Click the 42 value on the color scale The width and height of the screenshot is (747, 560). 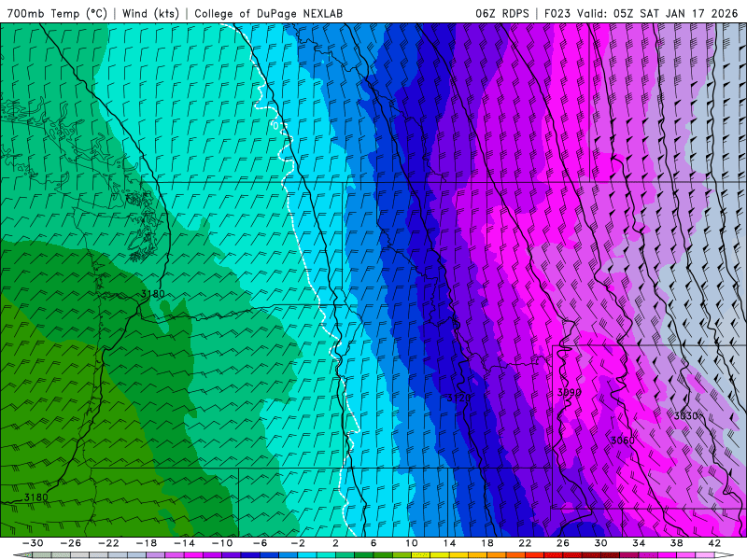[x=714, y=543]
